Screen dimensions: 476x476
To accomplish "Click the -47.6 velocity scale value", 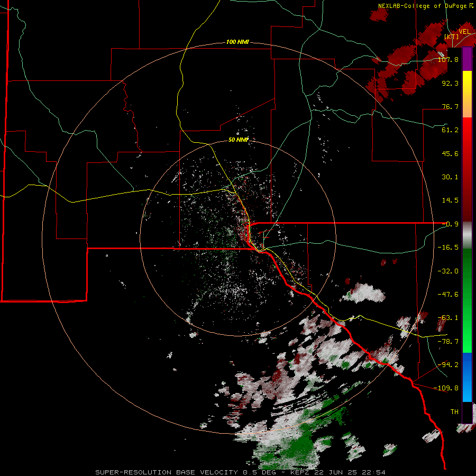I will (x=448, y=295).
